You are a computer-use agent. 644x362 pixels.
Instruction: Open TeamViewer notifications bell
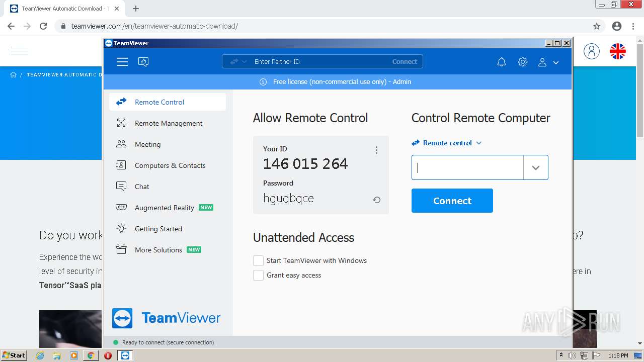[502, 62]
